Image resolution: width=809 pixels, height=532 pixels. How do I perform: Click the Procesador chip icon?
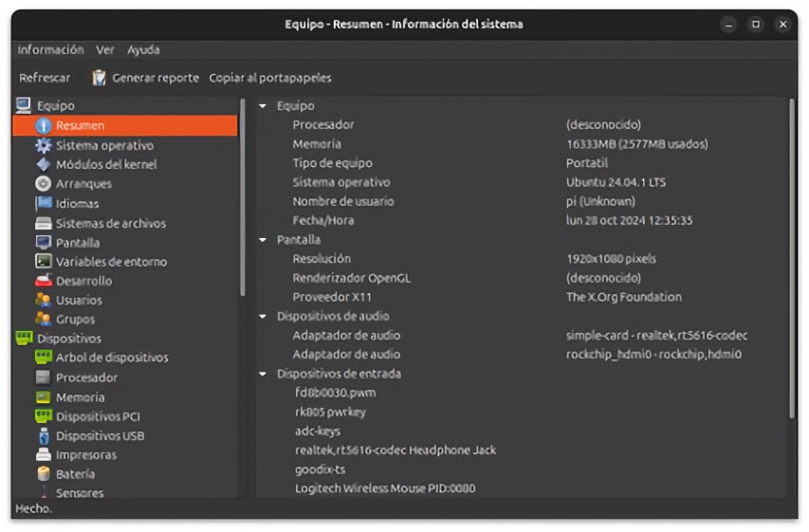pos(44,377)
